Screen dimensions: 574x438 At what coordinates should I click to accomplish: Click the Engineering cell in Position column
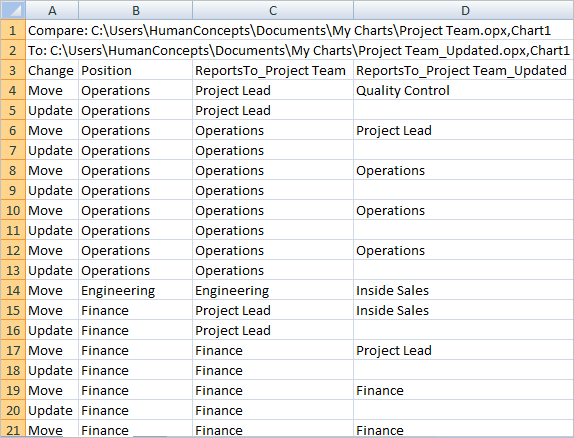(x=135, y=290)
